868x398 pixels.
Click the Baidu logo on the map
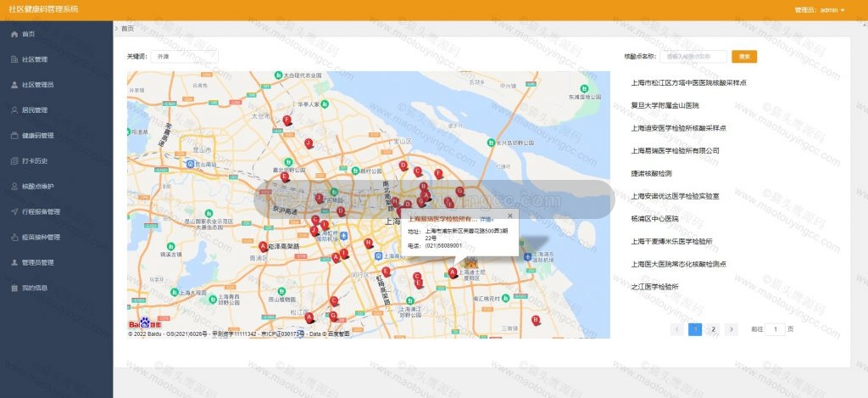(145, 323)
